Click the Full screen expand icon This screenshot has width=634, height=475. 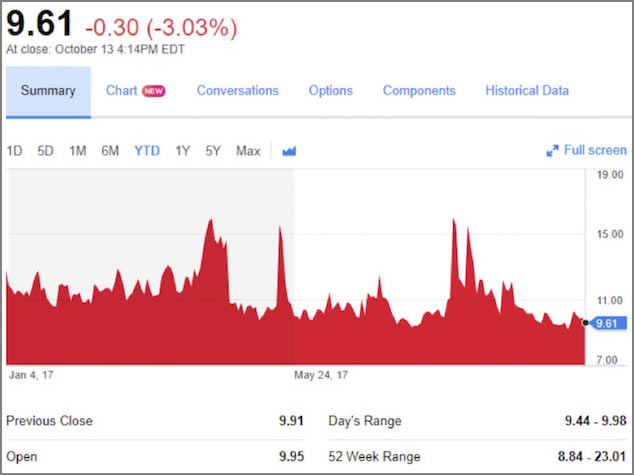pos(552,151)
